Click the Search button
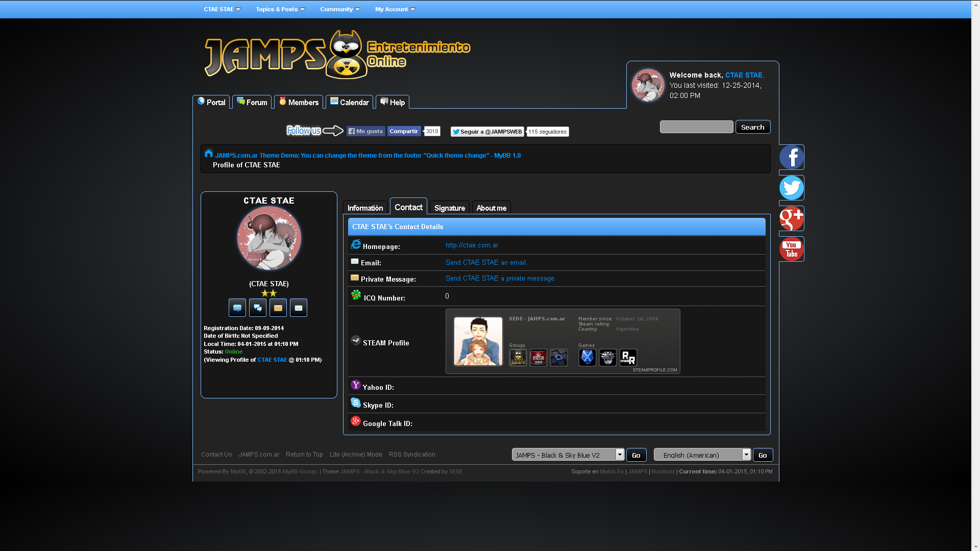980x551 pixels. coord(752,127)
